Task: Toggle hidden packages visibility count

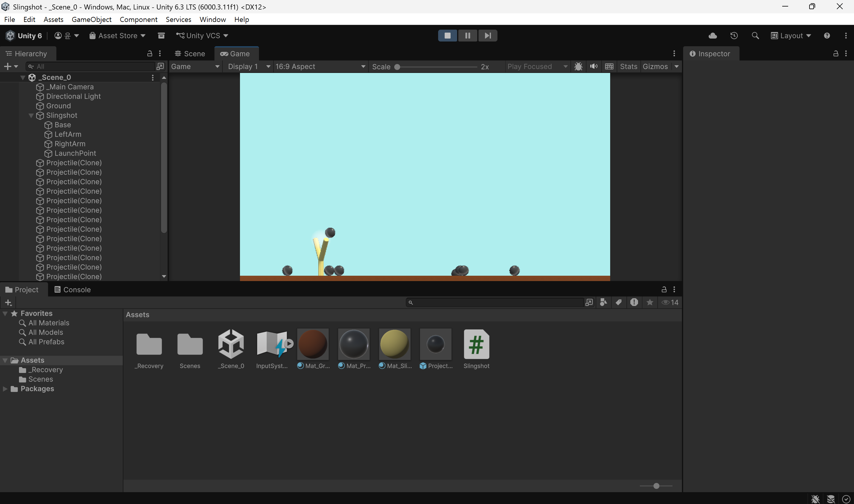Action: (x=670, y=302)
